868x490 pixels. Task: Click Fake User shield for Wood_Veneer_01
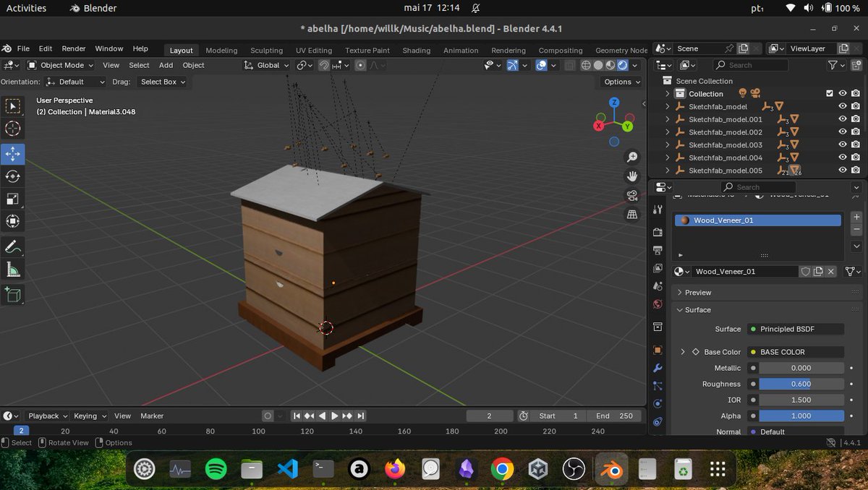pos(805,272)
